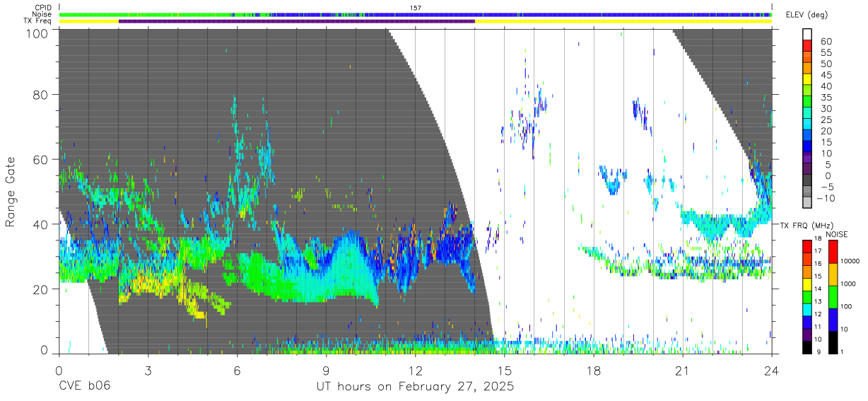Screen dimensions: 868x401
Task: Click the white top segment of the ELEV colorbar
Action: tap(808, 35)
